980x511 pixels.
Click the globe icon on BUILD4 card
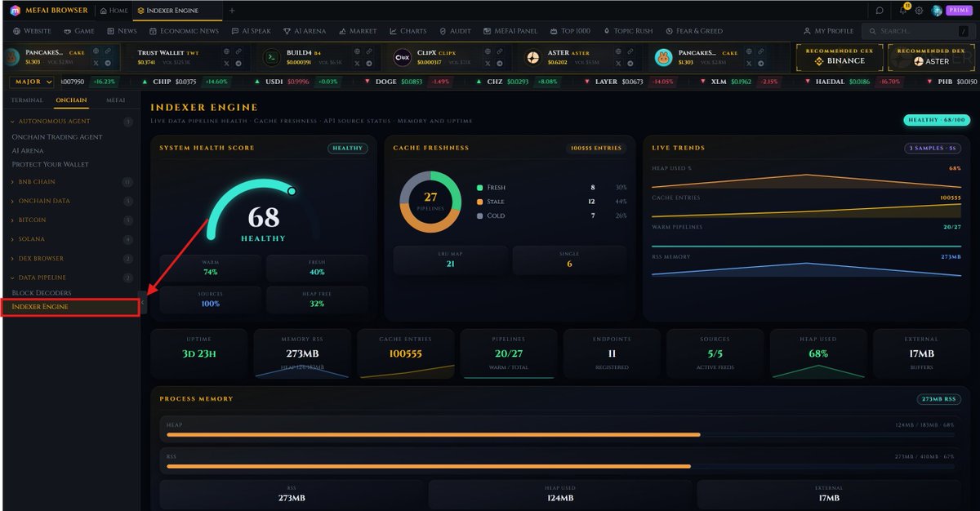[x=358, y=51]
